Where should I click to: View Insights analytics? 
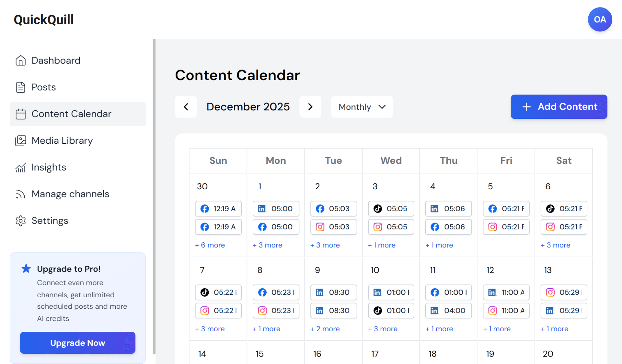click(49, 167)
